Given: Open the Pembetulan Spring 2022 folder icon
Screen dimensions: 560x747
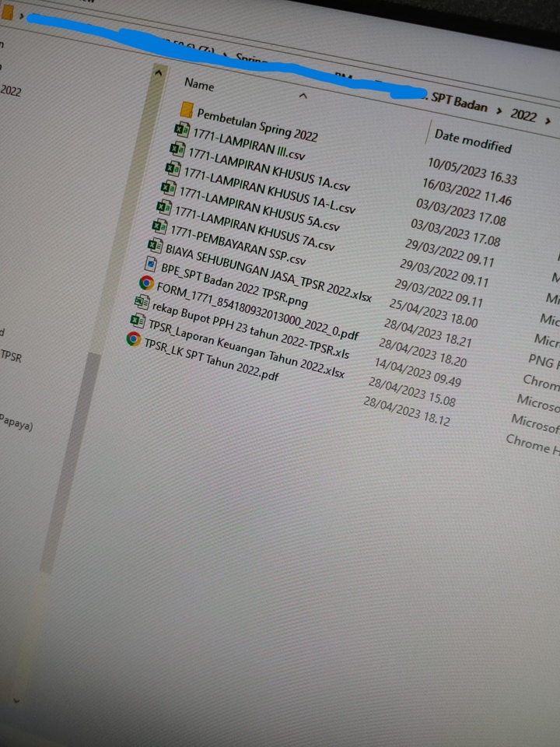Looking at the screenshot, I should (x=186, y=110).
